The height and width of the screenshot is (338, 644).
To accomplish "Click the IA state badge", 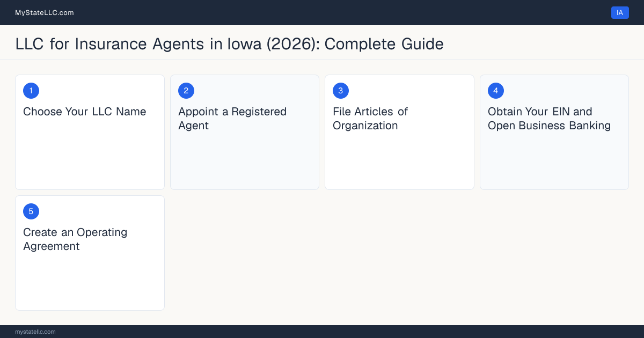I will click(620, 12).
